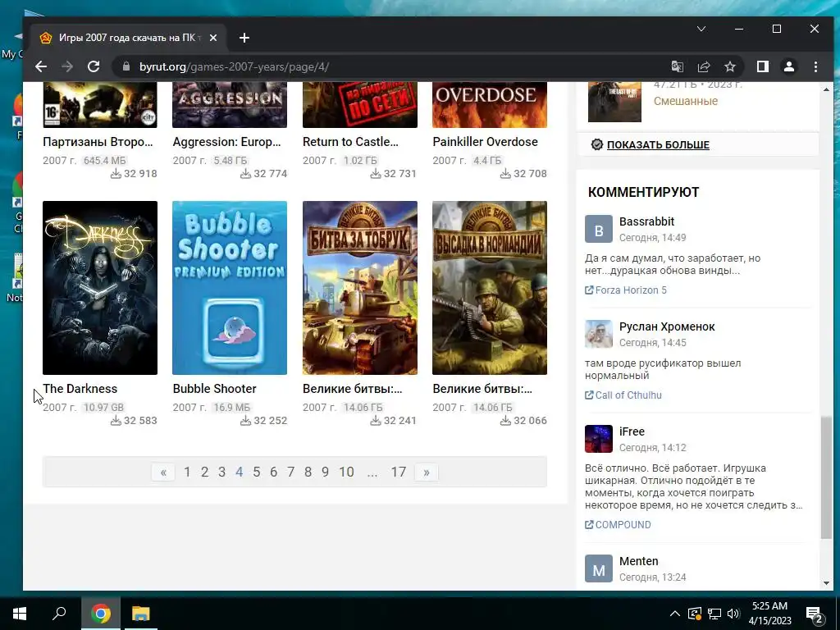The width and height of the screenshot is (840, 630).
Task: Open Forza Horizon 5 comment link
Action: point(631,290)
